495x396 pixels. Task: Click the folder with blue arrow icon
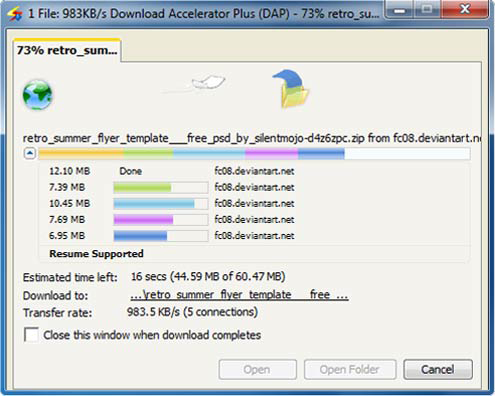292,89
